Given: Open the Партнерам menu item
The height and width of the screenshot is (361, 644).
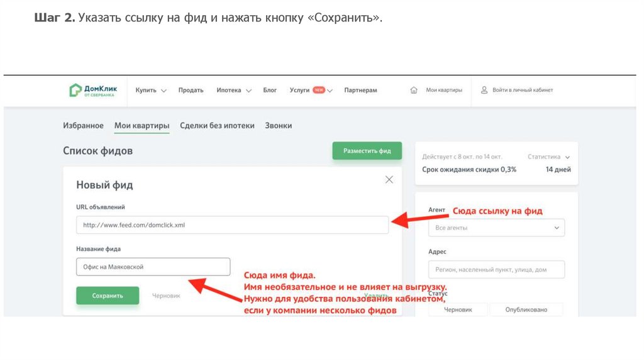Looking at the screenshot, I should pos(360,91).
